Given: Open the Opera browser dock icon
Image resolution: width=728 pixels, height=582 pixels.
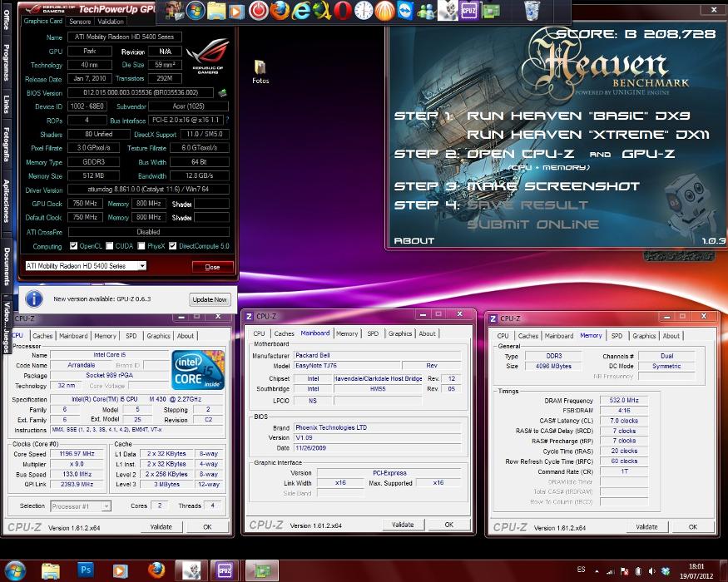Looking at the screenshot, I should (343, 11).
